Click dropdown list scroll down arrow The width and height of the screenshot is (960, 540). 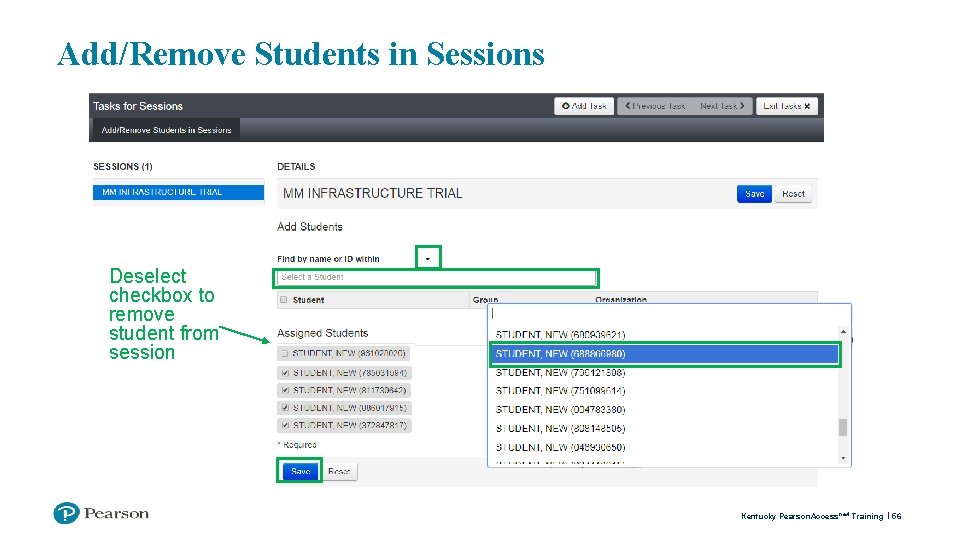(843, 458)
